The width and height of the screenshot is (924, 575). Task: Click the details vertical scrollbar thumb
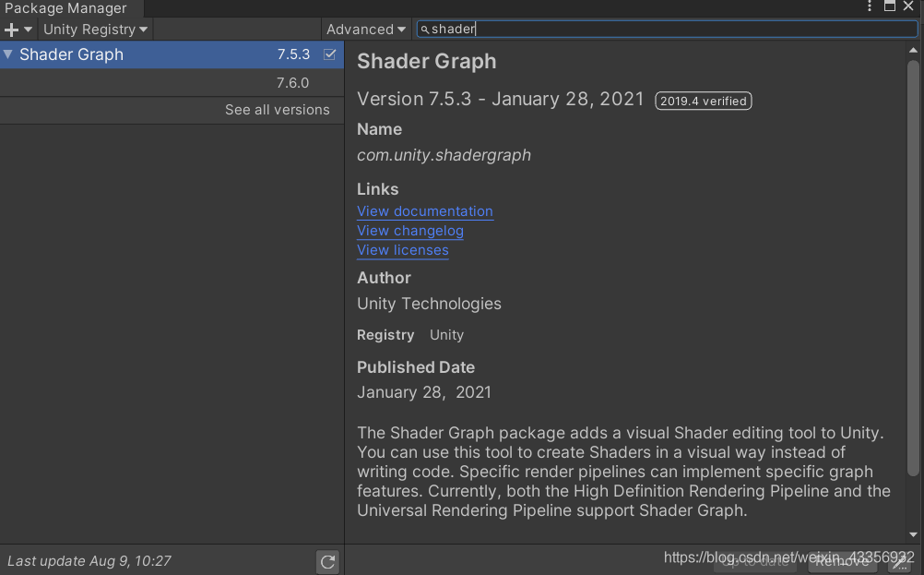[913, 268]
